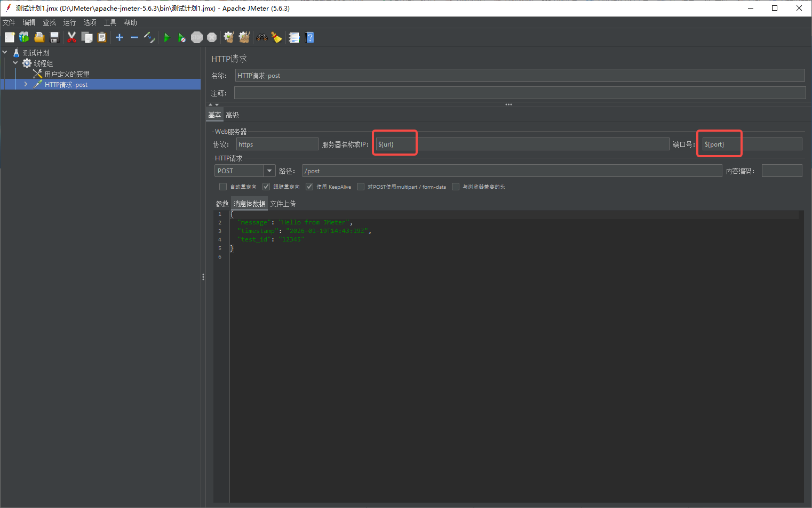The height and width of the screenshot is (508, 812).
Task: Select 测试计划 root node
Action: pyautogui.click(x=36, y=53)
